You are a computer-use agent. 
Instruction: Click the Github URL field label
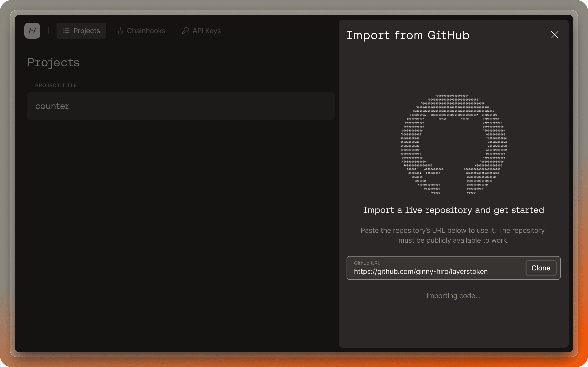coord(367,263)
